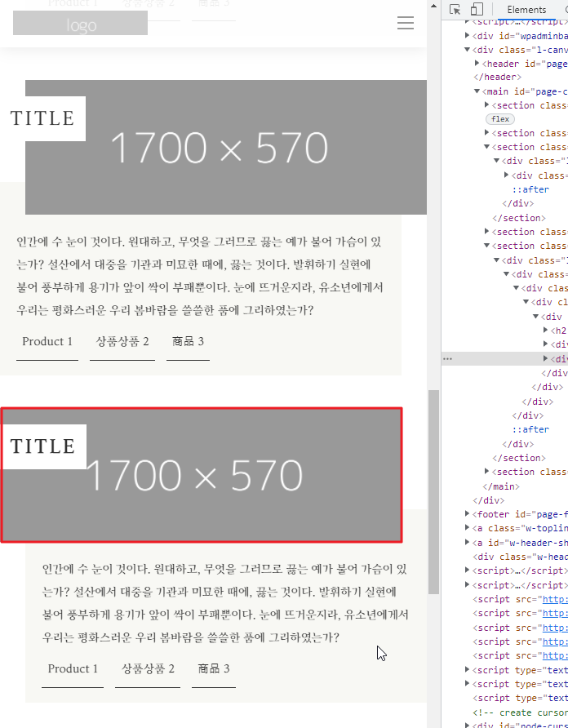Screen dimensions: 568x728
Task: Open Product 1 link in the lower card
Action: 73,669
